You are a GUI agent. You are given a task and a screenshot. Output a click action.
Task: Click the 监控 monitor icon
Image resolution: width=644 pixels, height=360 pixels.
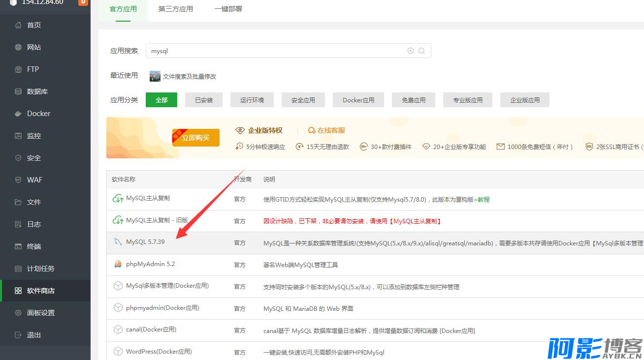(18, 136)
